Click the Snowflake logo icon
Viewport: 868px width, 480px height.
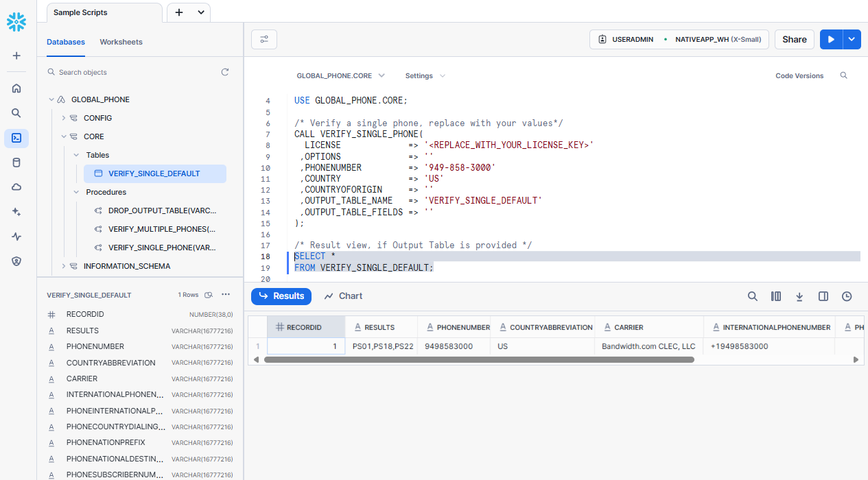point(16,23)
